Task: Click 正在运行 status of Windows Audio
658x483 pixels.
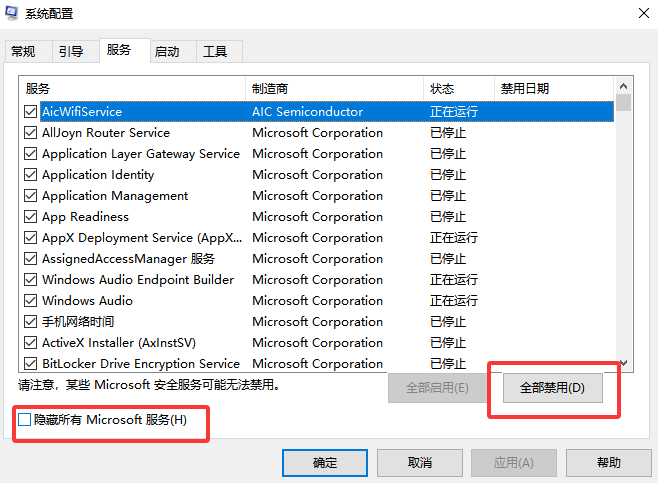Action: click(x=454, y=300)
